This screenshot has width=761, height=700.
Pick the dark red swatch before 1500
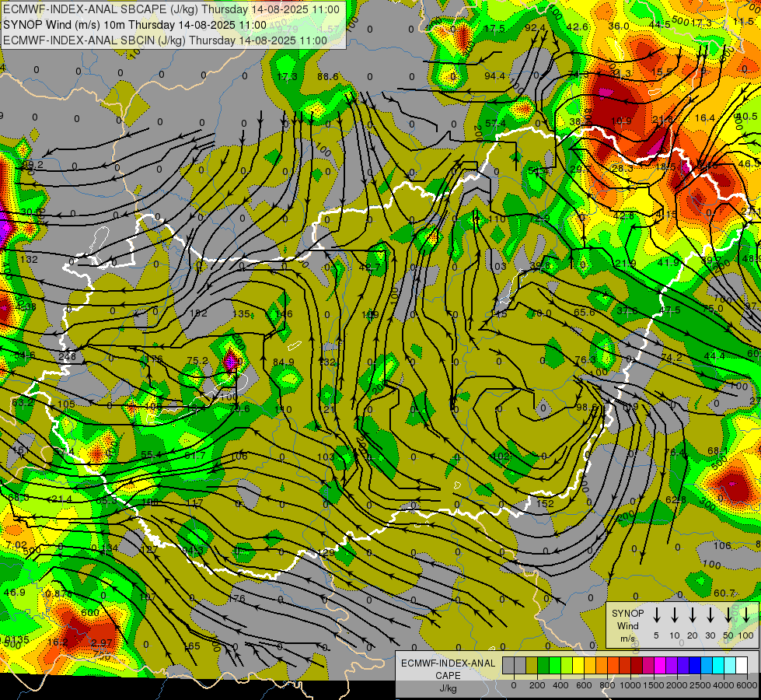click(637, 666)
